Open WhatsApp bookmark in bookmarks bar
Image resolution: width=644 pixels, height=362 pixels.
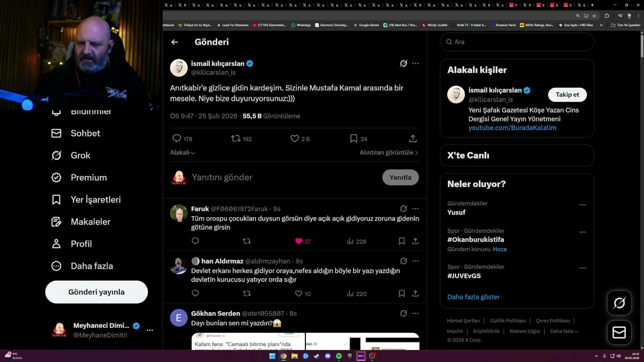click(x=301, y=25)
